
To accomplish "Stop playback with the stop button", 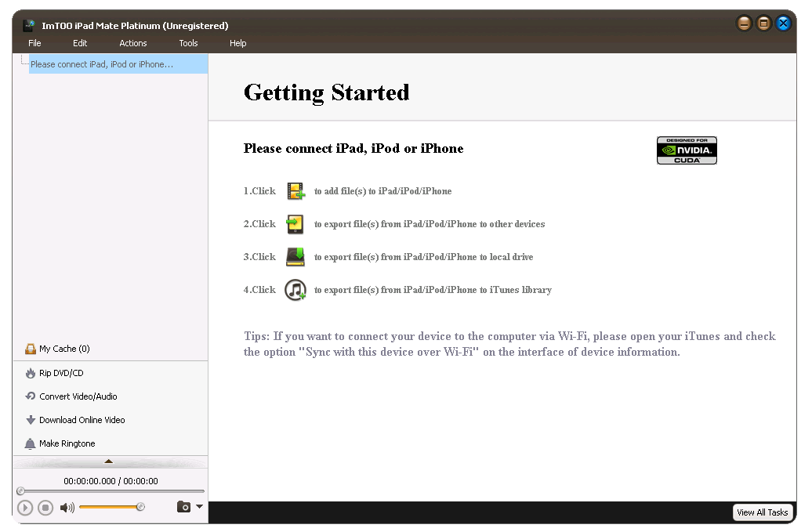I will (x=45, y=508).
